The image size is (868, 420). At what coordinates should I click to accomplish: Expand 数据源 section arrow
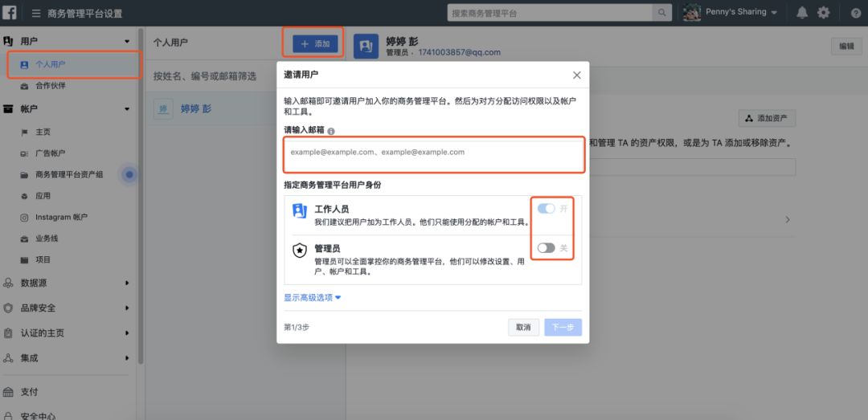pyautogui.click(x=127, y=283)
